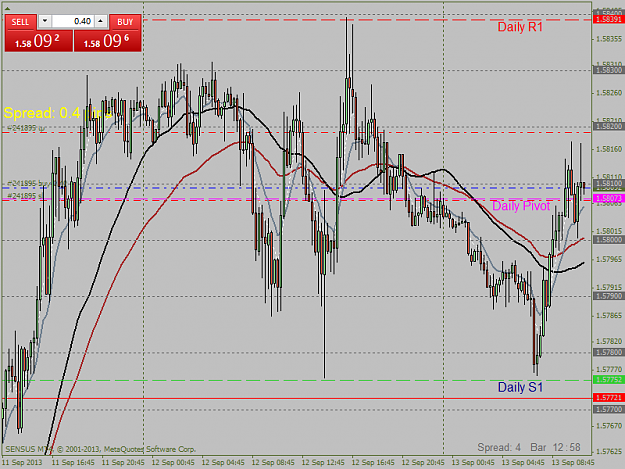
Task: Click the red 1.57721 price tag
Action: (x=608, y=398)
